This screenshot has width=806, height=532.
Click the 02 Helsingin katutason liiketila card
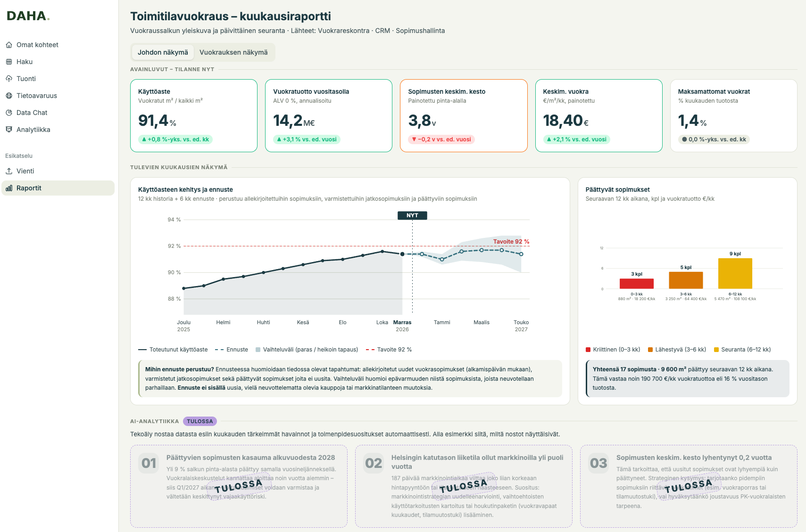(464, 486)
